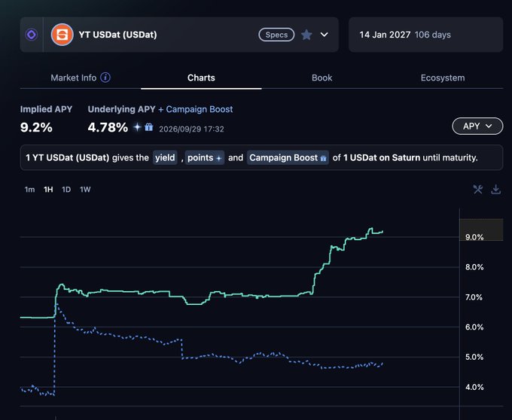Click the dotted blue underlying APY line end
The height and width of the screenshot is (420, 512).
pyautogui.click(x=382, y=364)
